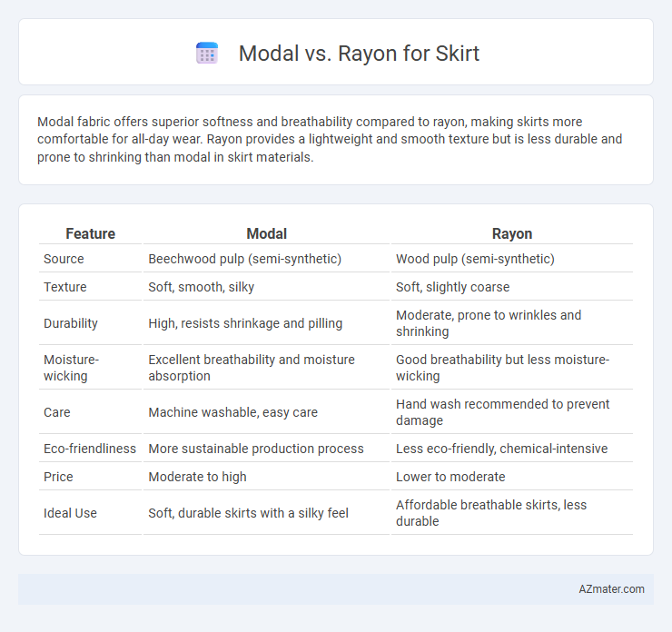
Task: Click the 'Moisture-wicking' row label
Action: (x=71, y=368)
